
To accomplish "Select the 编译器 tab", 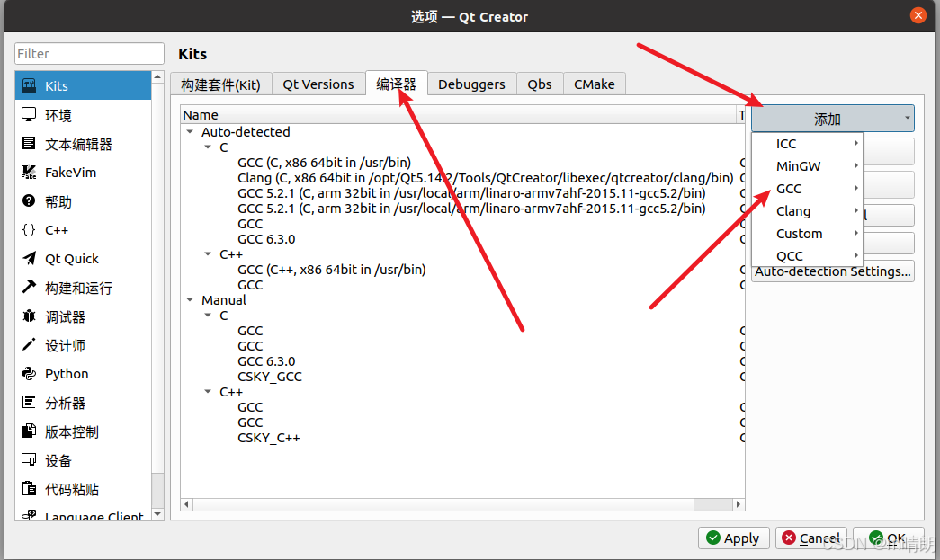I will point(397,84).
